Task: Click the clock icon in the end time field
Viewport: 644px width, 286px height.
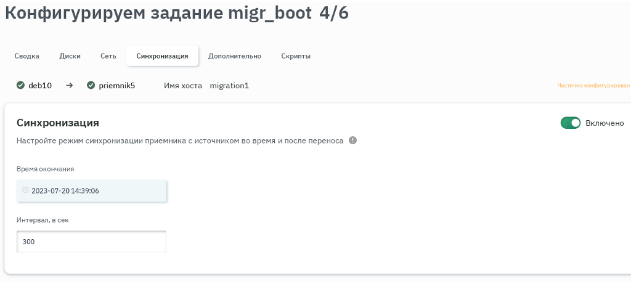Action: click(x=25, y=190)
